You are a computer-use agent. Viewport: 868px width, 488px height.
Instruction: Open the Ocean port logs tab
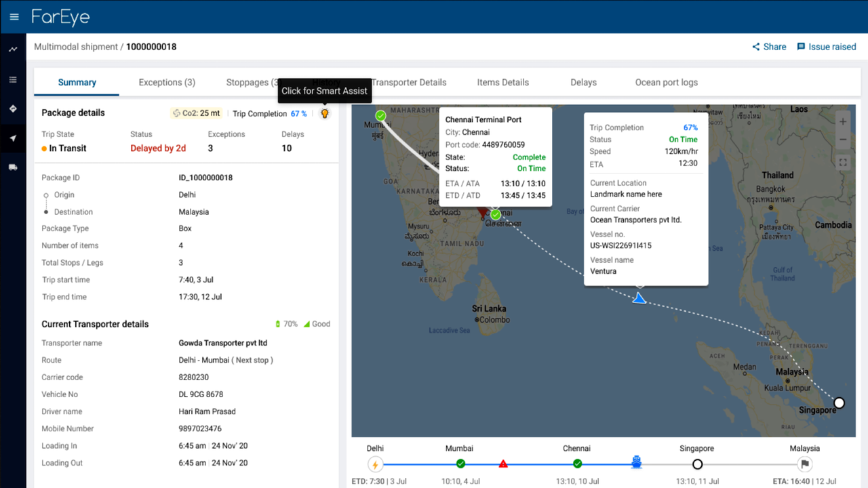pos(666,82)
